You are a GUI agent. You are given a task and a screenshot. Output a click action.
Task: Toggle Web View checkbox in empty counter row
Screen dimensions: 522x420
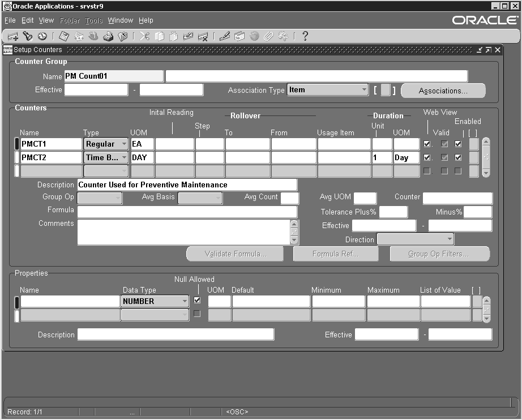[x=427, y=171]
